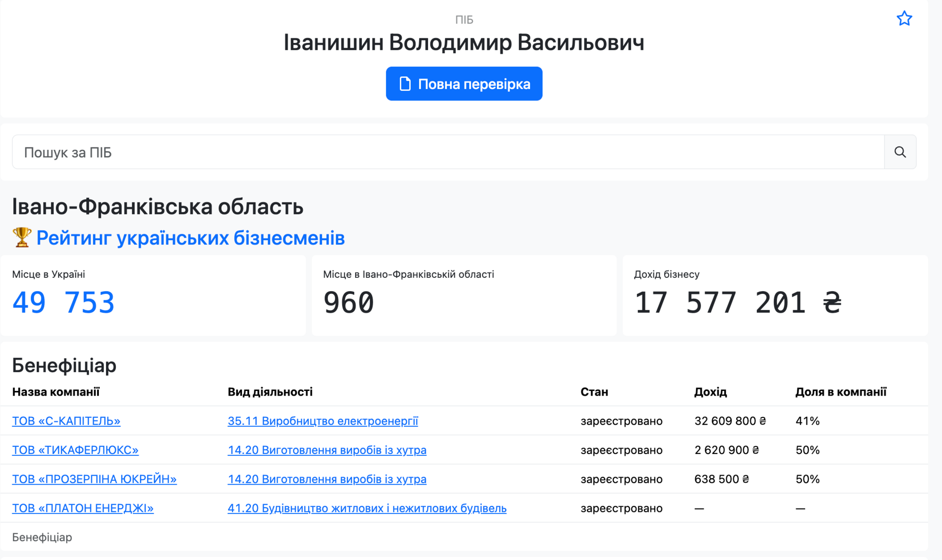Viewport: 942px width, 560px height.
Task: Open company TOВ «ПРОЗЕРПІНА ЮКРЕЙН»
Action: tap(94, 479)
